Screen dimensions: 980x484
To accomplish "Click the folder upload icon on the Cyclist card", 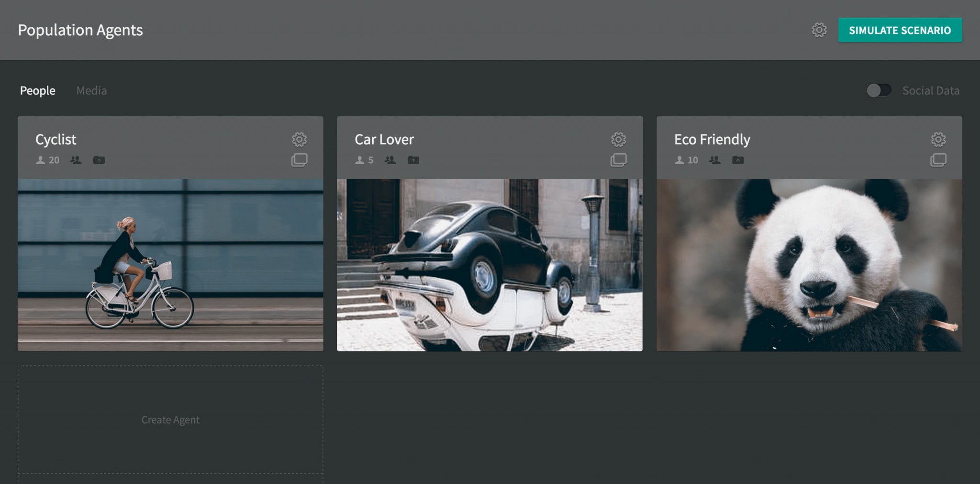I will coord(99,160).
